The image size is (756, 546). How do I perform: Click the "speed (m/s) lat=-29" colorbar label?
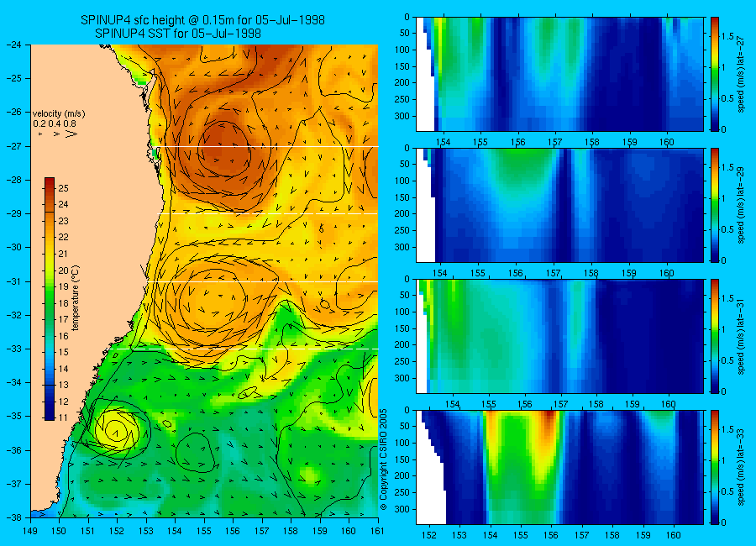[x=742, y=205]
